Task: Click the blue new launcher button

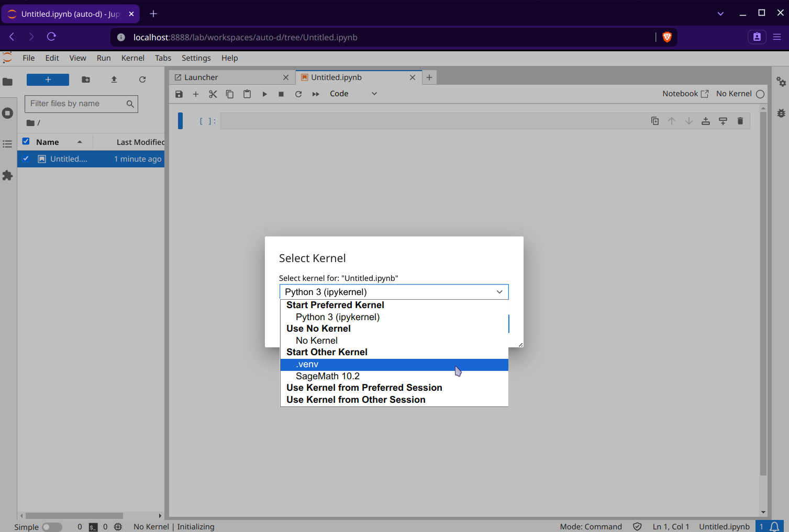Action: click(x=48, y=80)
